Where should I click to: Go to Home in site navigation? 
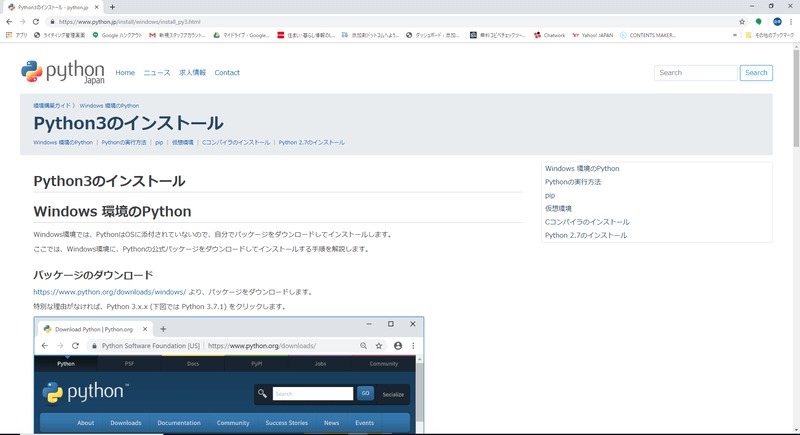[125, 72]
